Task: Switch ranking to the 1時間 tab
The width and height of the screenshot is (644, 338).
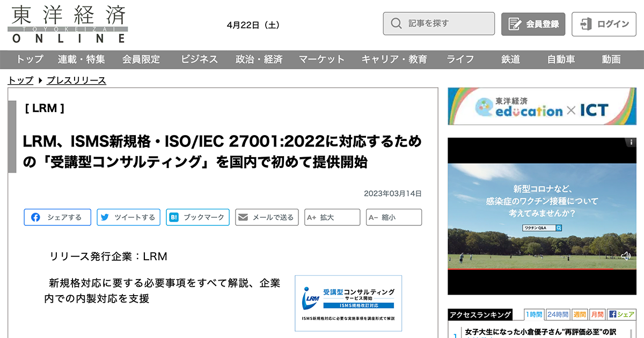Action: pos(533,314)
